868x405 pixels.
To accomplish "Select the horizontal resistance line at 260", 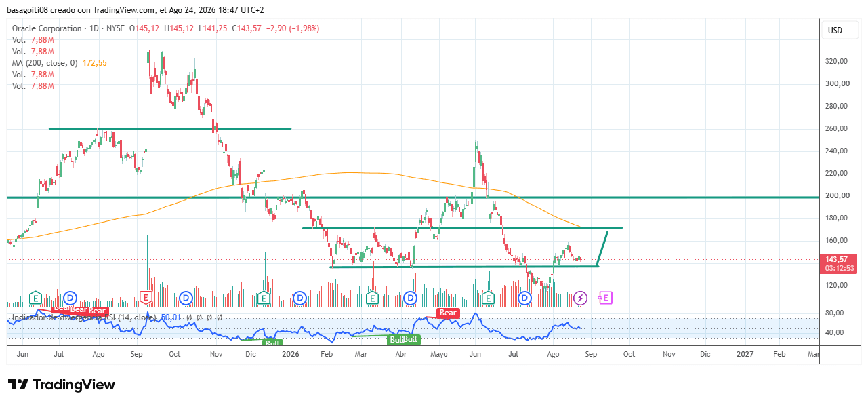I will pyautogui.click(x=170, y=128).
